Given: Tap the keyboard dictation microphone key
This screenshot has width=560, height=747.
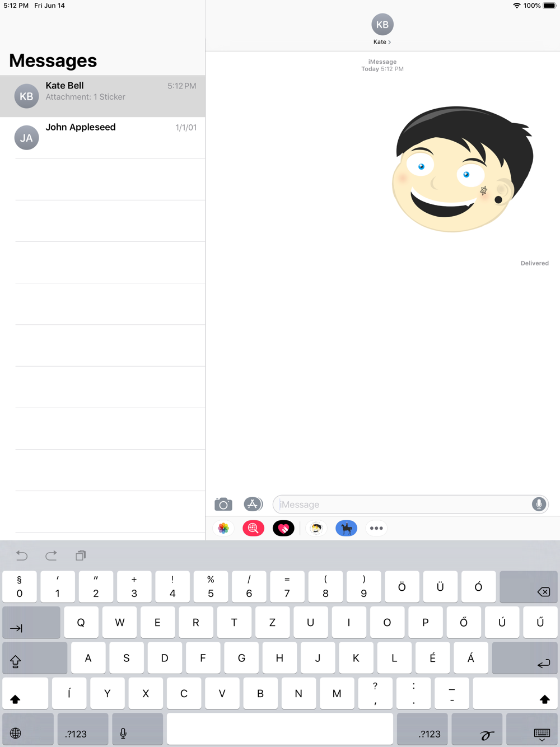Looking at the screenshot, I should pyautogui.click(x=137, y=729).
